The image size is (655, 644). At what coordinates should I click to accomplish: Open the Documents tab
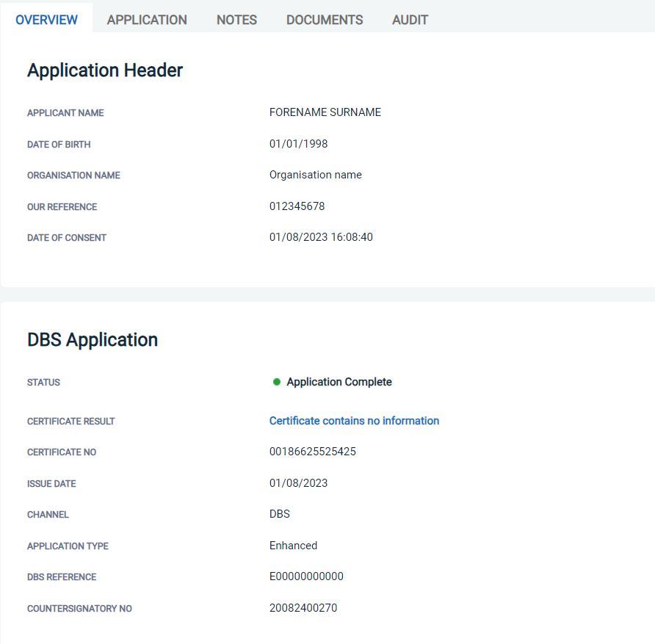(325, 20)
